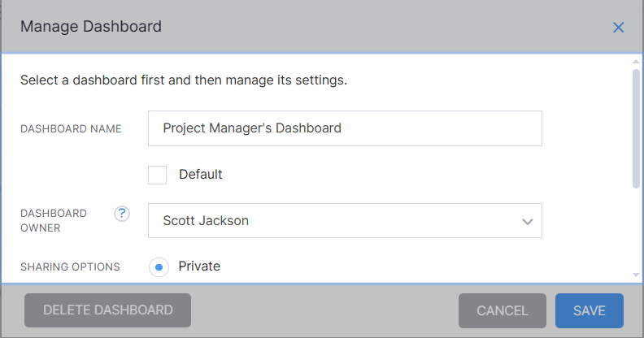Image resolution: width=644 pixels, height=338 pixels.
Task: Focus the Project Manager's Dashboard name field
Action: [345, 128]
